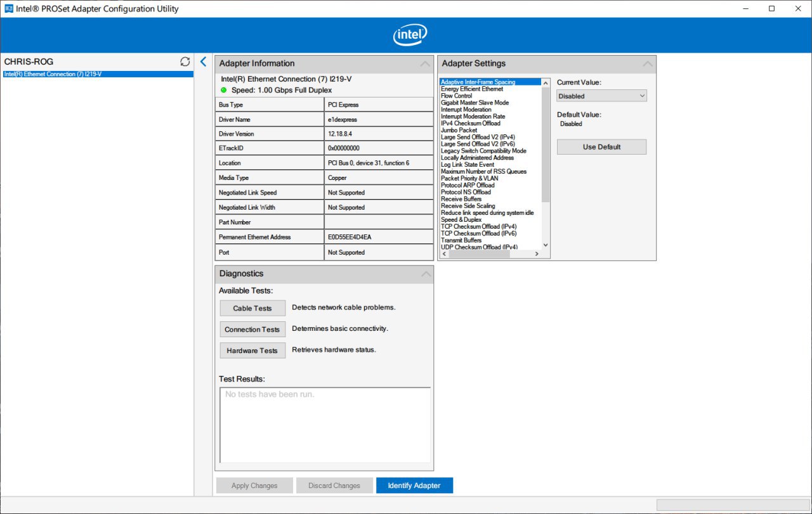
Task: Click the refresh adapter list icon
Action: [185, 61]
